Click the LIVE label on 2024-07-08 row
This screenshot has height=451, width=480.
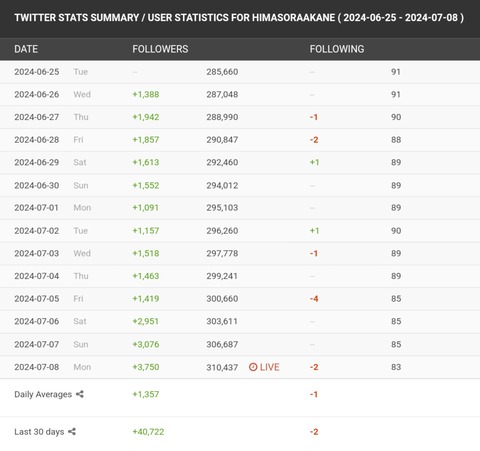(269, 367)
